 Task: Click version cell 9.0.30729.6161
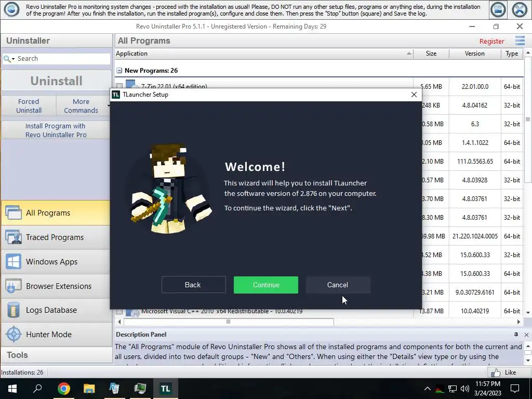[475, 292]
